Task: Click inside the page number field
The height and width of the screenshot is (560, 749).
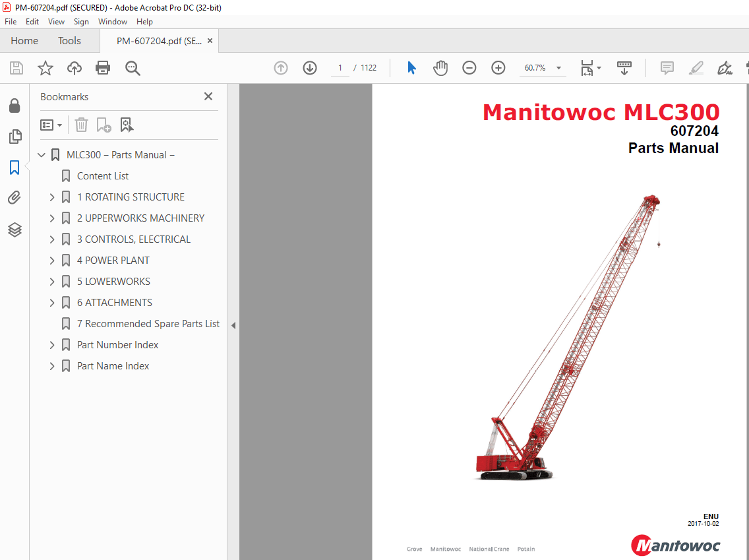Action: coord(340,67)
